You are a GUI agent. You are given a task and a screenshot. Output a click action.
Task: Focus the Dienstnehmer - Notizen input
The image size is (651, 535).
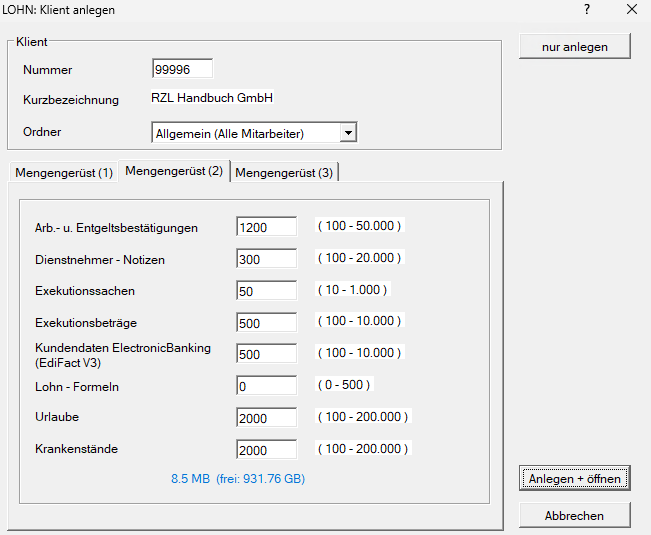point(267,259)
